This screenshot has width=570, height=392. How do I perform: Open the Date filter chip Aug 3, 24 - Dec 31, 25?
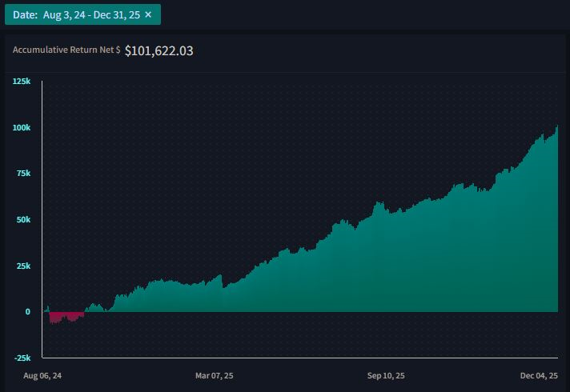tap(83, 14)
